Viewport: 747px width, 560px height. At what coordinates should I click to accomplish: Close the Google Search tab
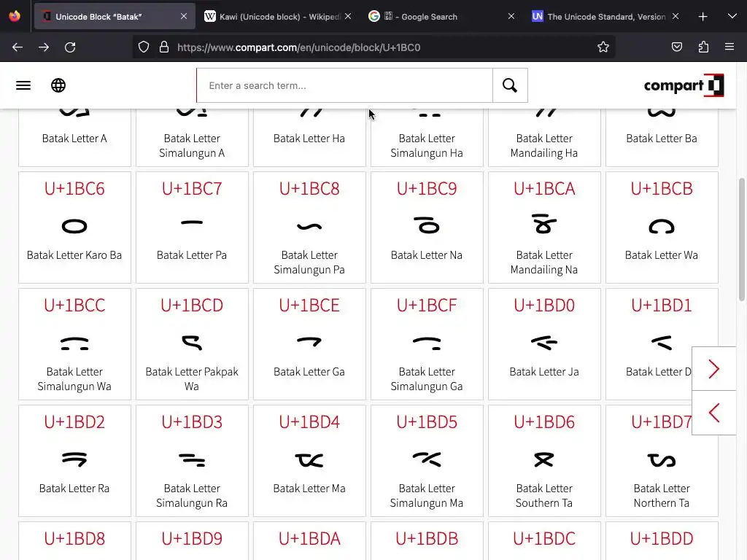[511, 16]
